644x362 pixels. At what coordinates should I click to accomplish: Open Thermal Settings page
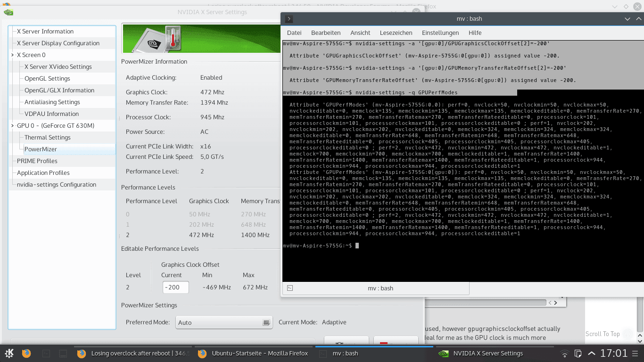(x=48, y=137)
